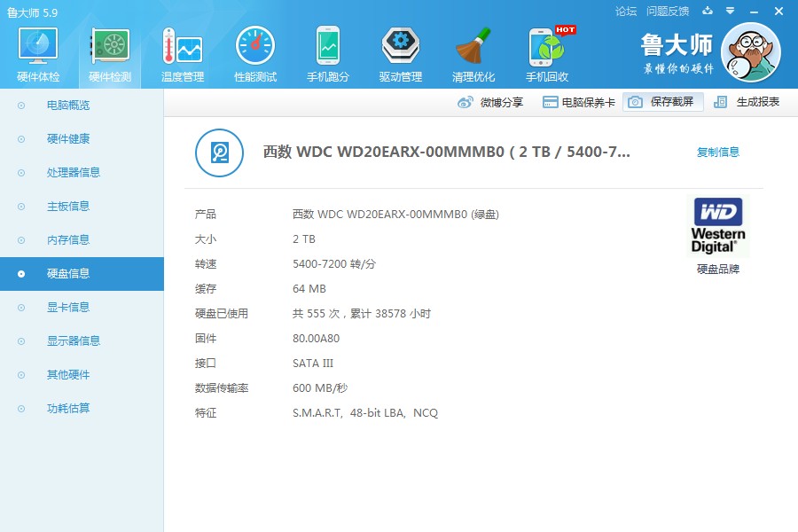The height and width of the screenshot is (532, 798).
Task: Click the 微博分享 Weibo share icon
Action: (x=465, y=102)
